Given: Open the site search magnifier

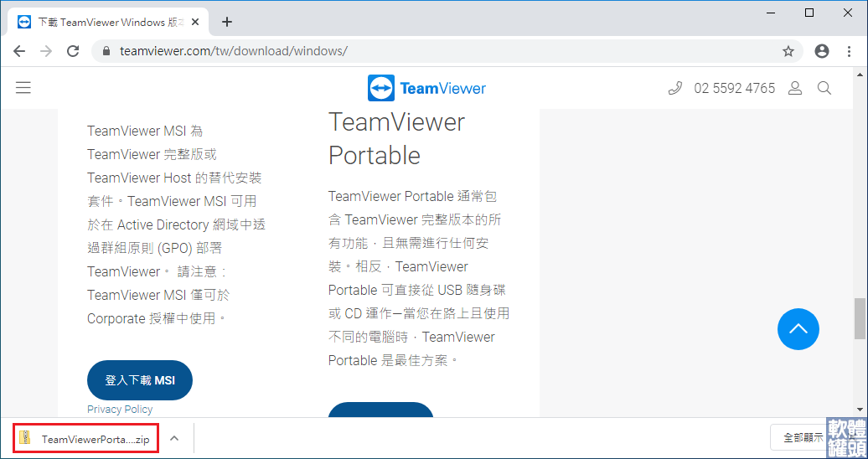Looking at the screenshot, I should pos(824,88).
